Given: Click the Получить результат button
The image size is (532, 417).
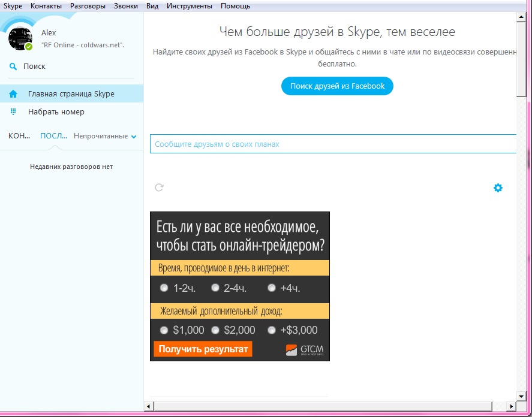Looking at the screenshot, I should pyautogui.click(x=203, y=349).
